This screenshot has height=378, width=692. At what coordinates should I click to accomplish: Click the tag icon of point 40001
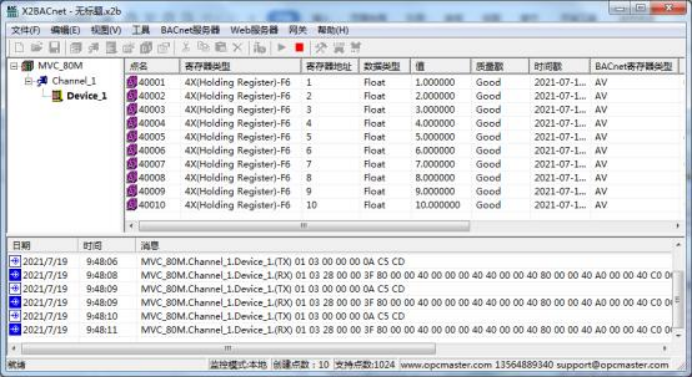tap(132, 82)
